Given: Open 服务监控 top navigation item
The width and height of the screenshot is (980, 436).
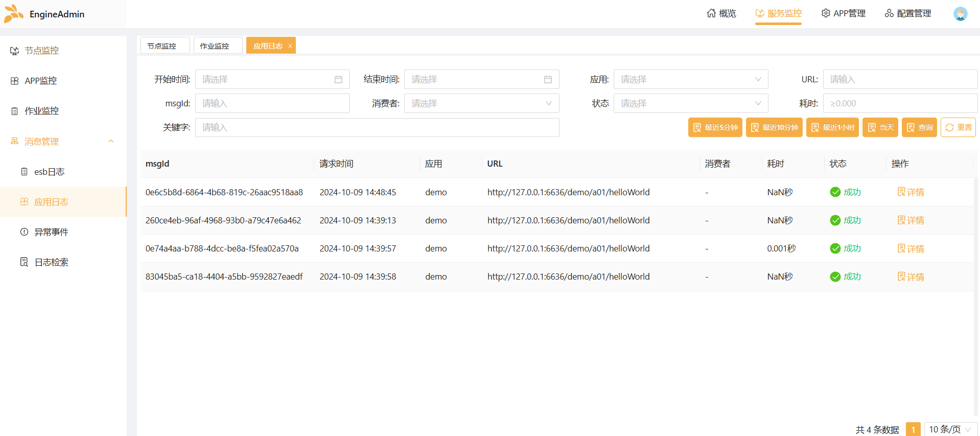Looking at the screenshot, I should coord(779,14).
